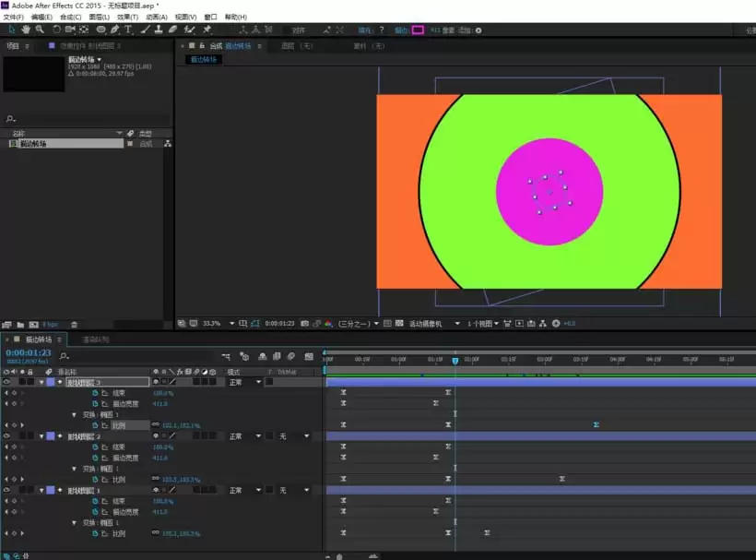Open the 效果(T) Effect menu
Image resolution: width=756 pixels, height=560 pixels.
(x=127, y=17)
